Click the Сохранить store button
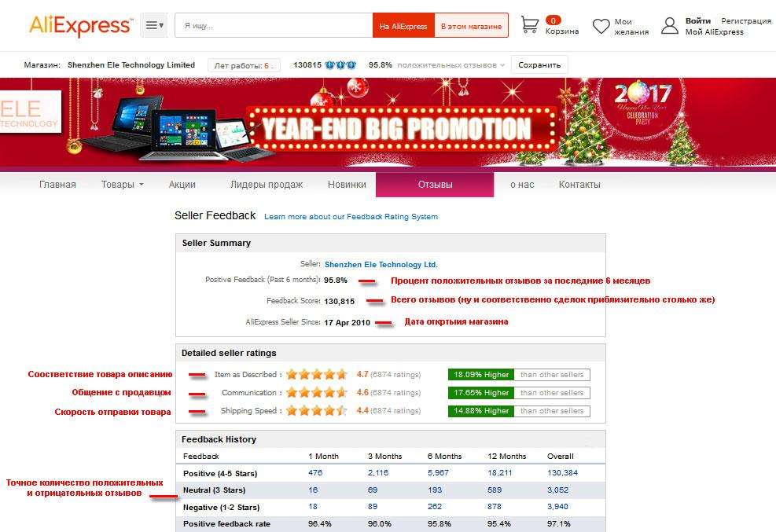 [x=539, y=64]
